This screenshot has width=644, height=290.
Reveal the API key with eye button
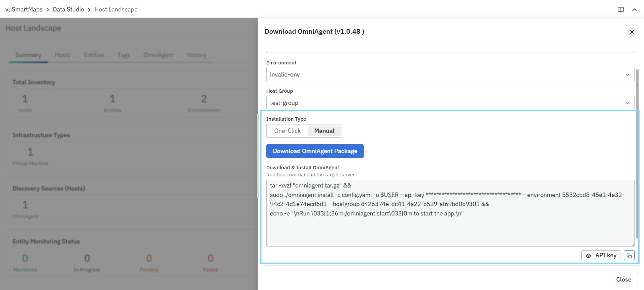[x=601, y=255]
